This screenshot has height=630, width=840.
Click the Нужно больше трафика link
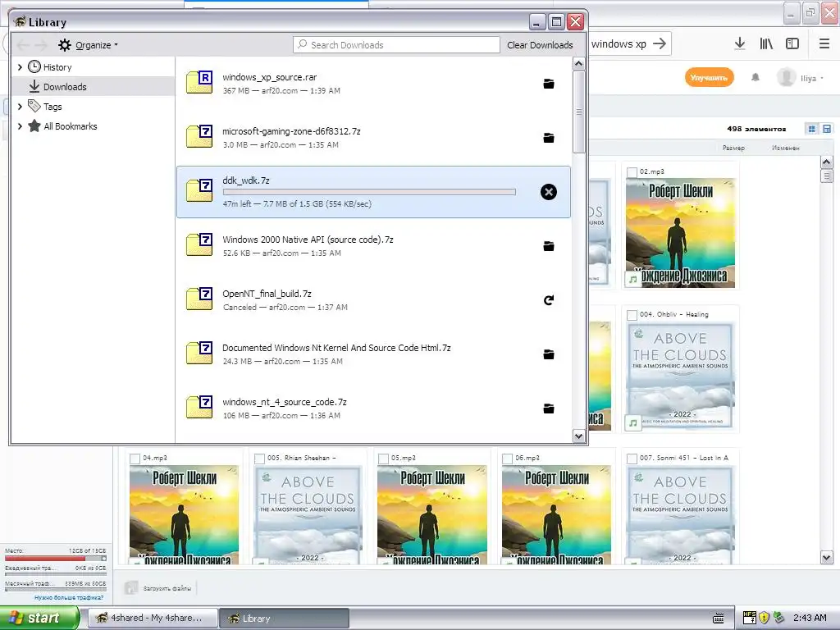point(69,597)
